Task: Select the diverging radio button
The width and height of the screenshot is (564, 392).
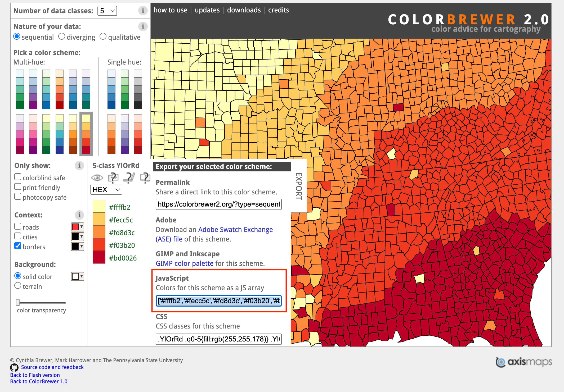Action: [62, 37]
